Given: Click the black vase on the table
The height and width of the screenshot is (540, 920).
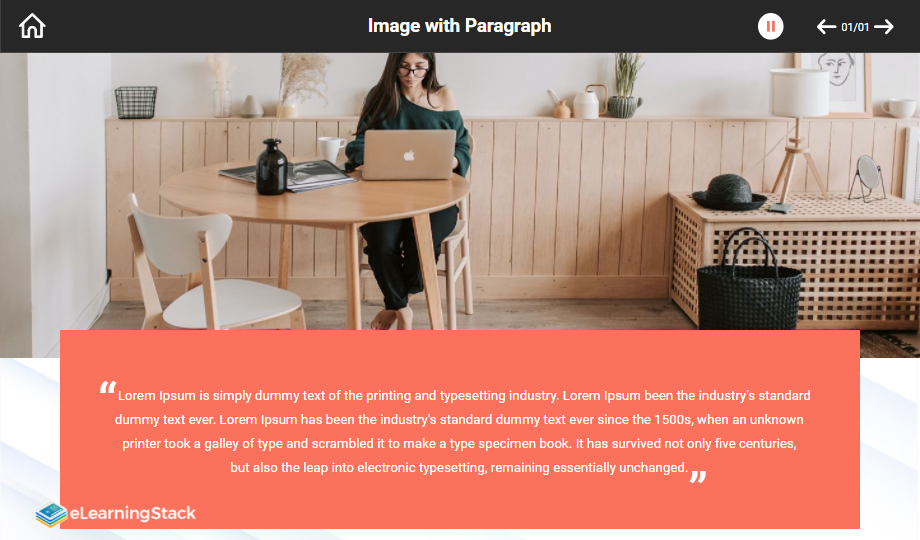Looking at the screenshot, I should 272,167.
